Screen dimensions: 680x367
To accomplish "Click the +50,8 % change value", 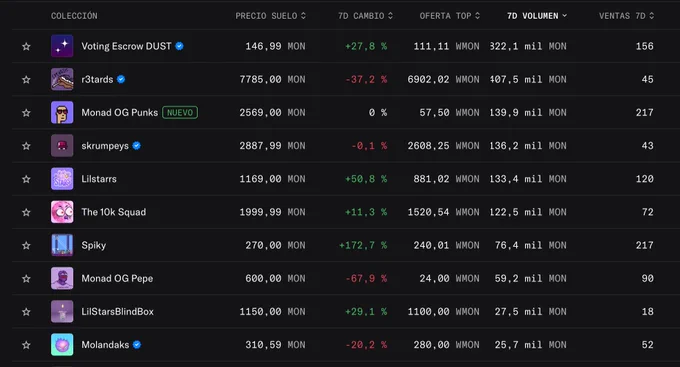I will (x=366, y=179).
